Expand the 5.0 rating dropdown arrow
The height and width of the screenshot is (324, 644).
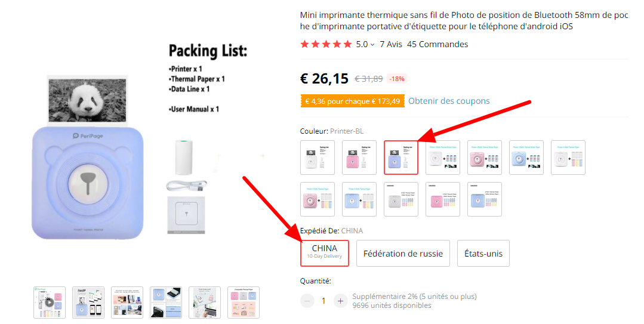pos(372,44)
